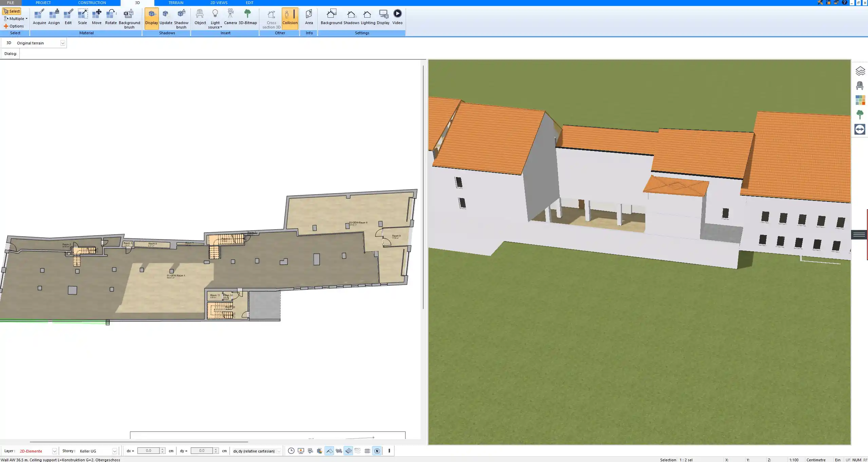Increase dx with the up stepper arrow
Viewport: 868px width, 462px height.
pyautogui.click(x=163, y=449)
